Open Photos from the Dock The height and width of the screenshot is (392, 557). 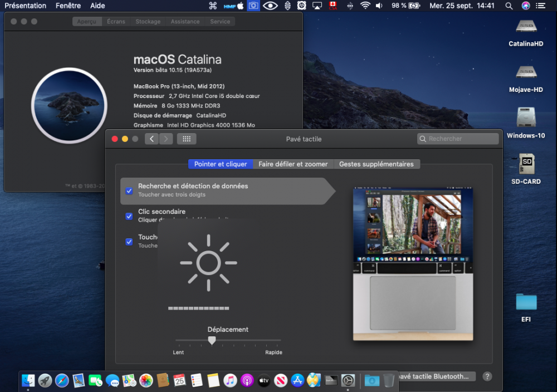pos(145,381)
